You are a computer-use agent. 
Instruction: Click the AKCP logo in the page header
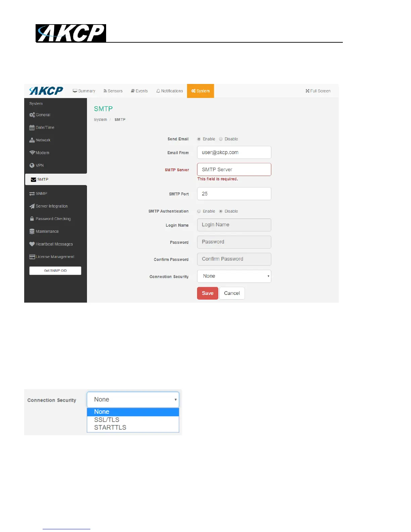[x=71, y=33]
